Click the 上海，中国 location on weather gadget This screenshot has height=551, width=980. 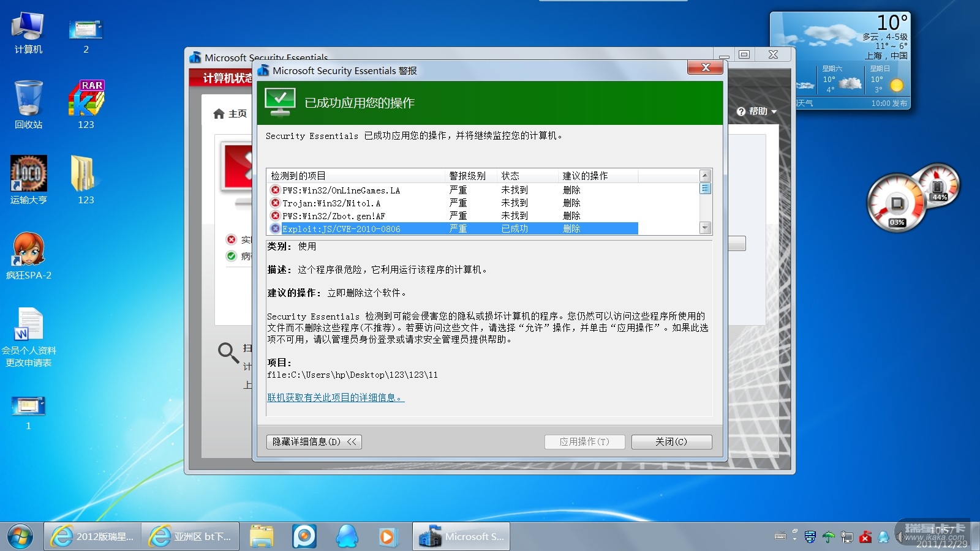point(886,56)
